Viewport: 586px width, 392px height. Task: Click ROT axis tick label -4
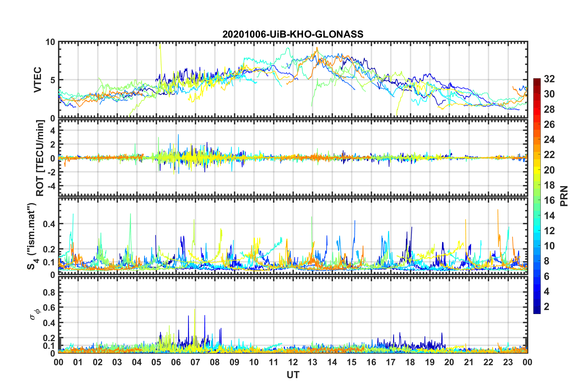[51, 186]
